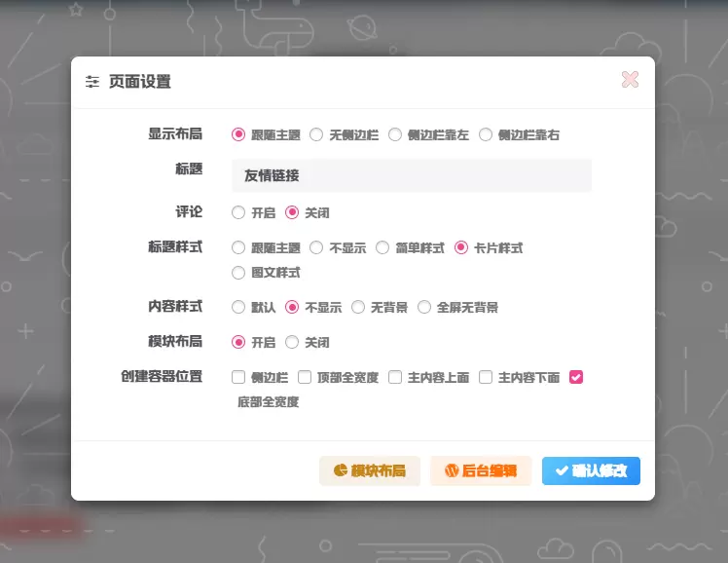The height and width of the screenshot is (563, 728).
Task: Close the 页面设置 dialog with the X icon
Action: [630, 80]
